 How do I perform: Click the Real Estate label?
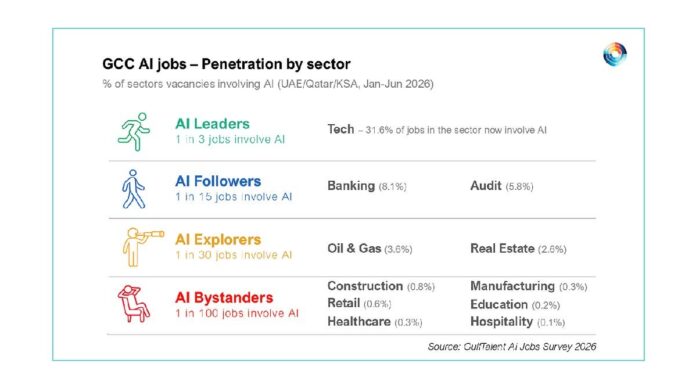click(x=502, y=249)
